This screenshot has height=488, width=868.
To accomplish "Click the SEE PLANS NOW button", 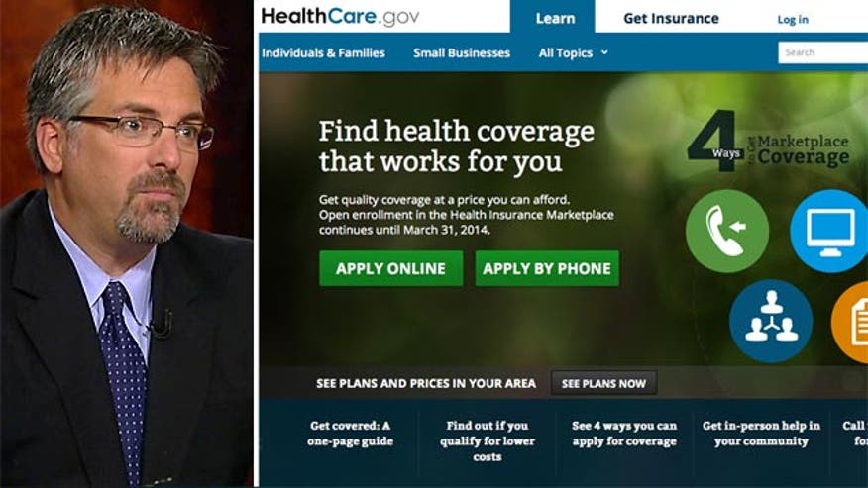I will coord(604,383).
